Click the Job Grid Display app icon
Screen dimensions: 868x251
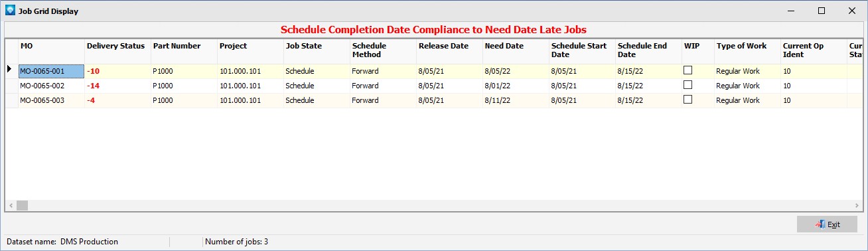[9, 11]
